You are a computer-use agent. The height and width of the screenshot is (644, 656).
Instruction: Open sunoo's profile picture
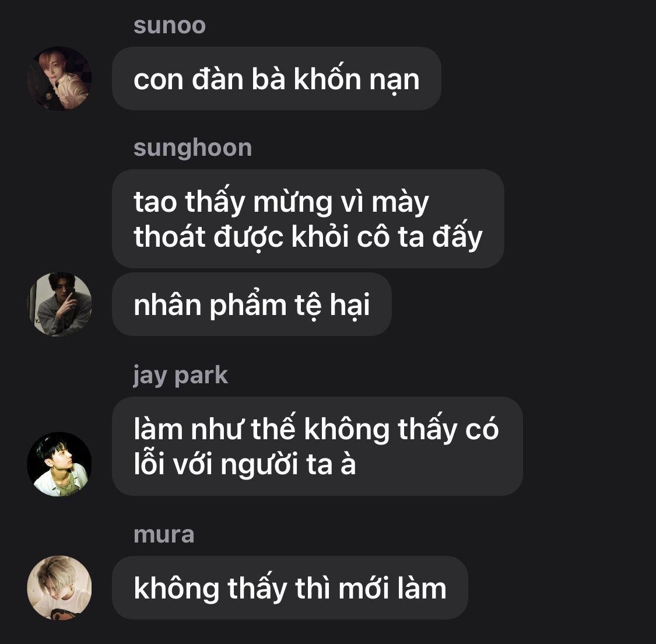point(59,79)
